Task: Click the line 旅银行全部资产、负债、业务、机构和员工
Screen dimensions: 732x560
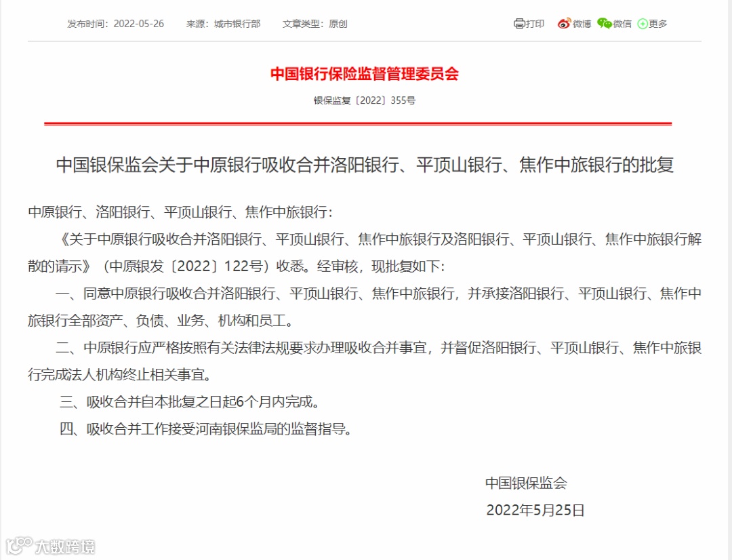Action: click(161, 321)
